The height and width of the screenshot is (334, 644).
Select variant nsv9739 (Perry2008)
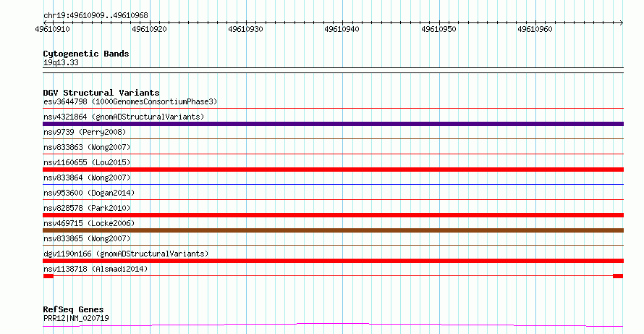click(x=85, y=132)
